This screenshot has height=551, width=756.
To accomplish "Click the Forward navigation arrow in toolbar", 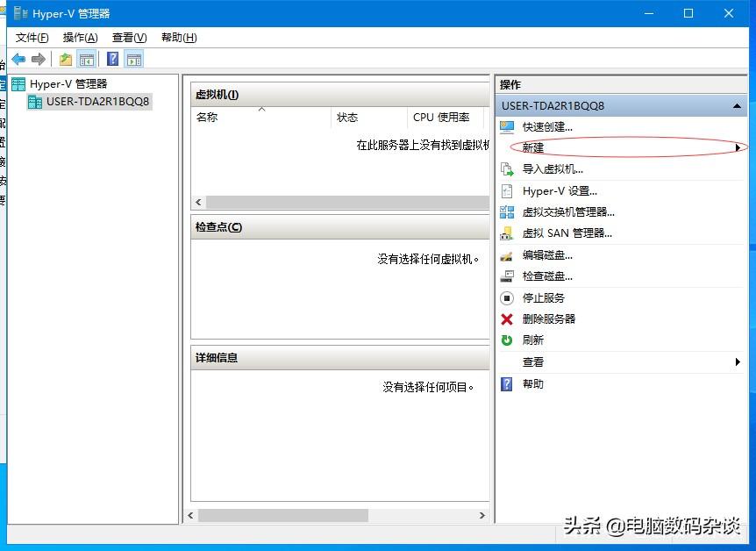I will [38, 59].
